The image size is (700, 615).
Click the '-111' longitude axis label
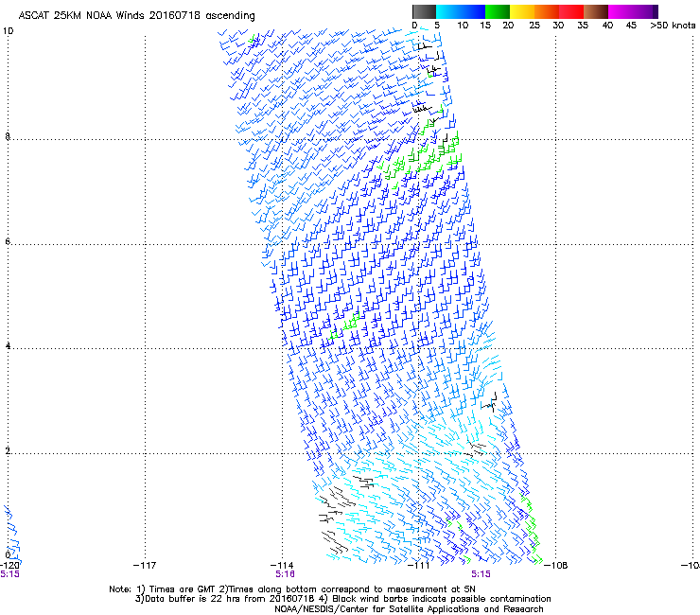(419, 566)
